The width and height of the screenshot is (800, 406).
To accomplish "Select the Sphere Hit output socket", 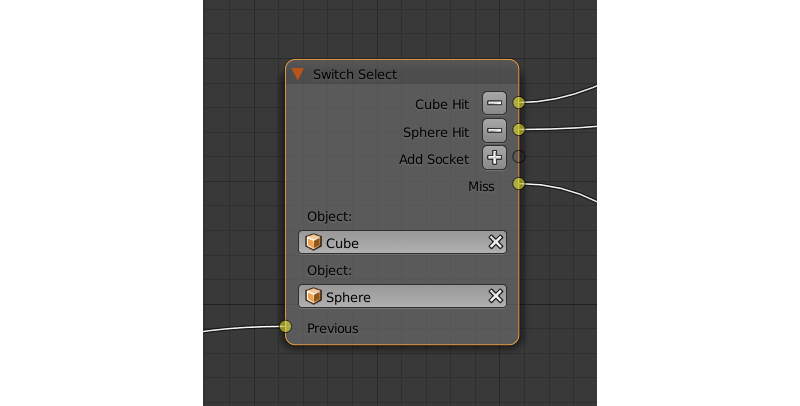I will click(518, 130).
